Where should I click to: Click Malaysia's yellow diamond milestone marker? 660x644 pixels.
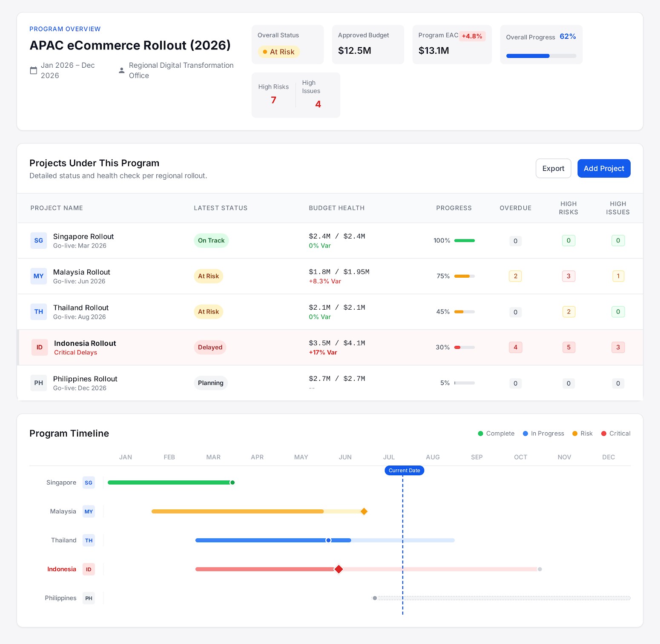pos(364,511)
